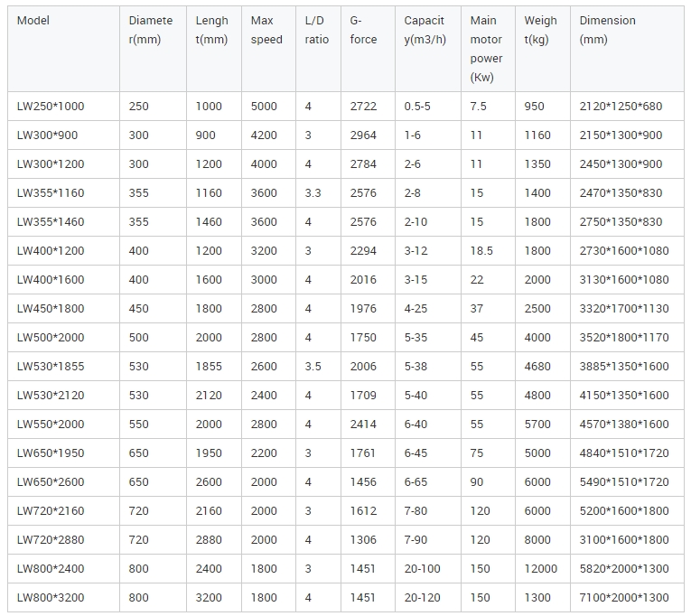Select the LW530*1855 model row label
691x616 pixels.
coord(51,367)
